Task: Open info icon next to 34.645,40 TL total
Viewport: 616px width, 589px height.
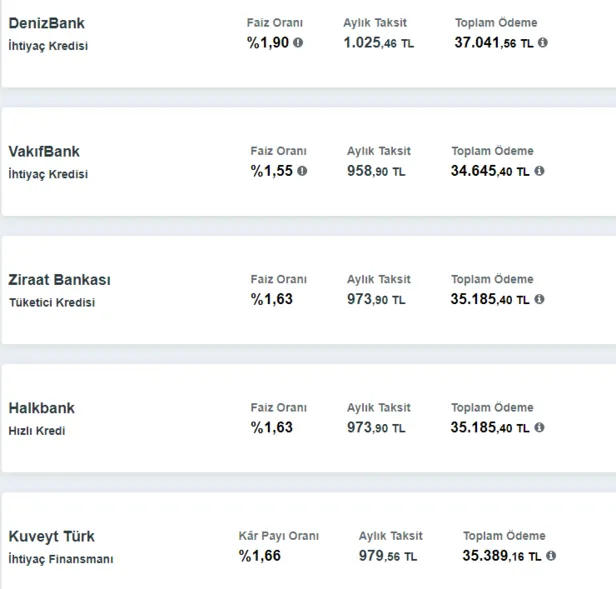Action: pyautogui.click(x=539, y=171)
